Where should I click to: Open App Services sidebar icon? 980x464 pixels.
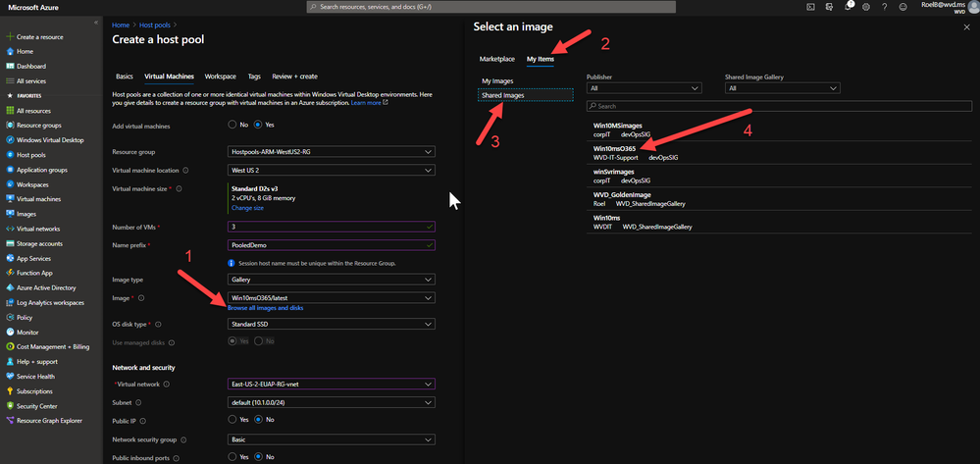point(10,258)
